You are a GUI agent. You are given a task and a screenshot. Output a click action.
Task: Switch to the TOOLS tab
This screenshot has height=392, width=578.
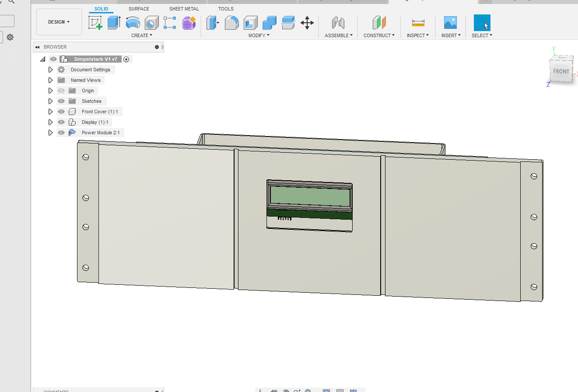(226, 9)
